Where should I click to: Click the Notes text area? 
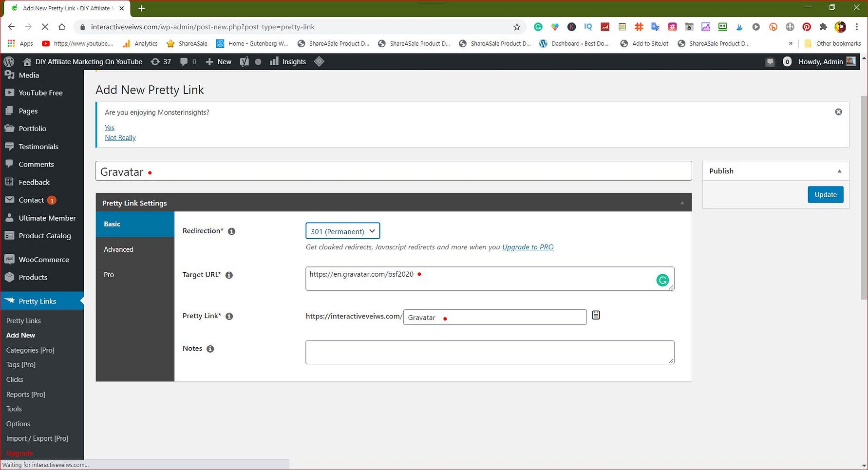click(490, 352)
